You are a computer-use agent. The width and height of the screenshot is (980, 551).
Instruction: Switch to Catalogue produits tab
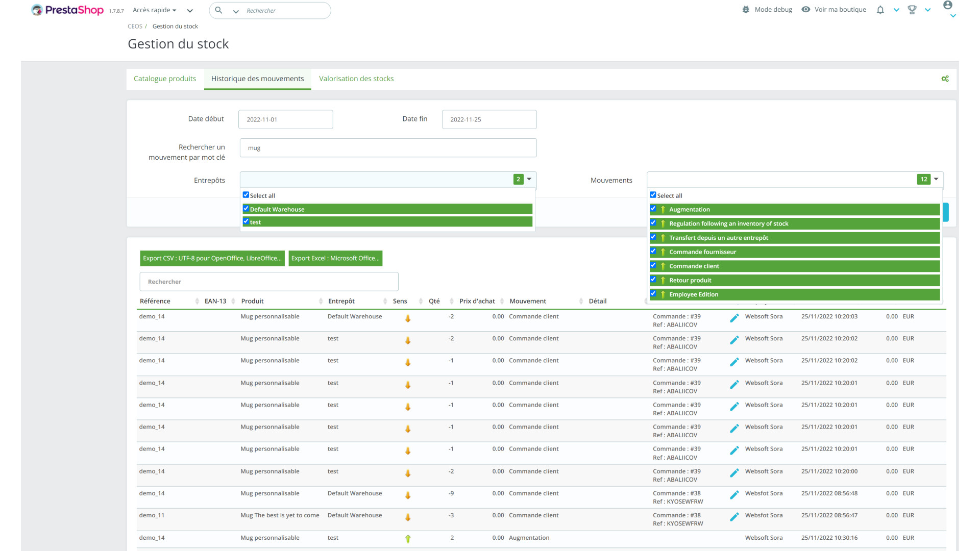(x=165, y=79)
